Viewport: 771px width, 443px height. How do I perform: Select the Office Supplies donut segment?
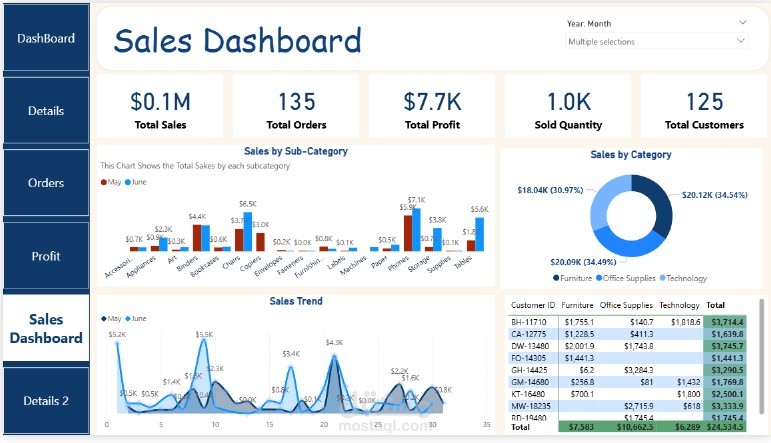click(627, 246)
